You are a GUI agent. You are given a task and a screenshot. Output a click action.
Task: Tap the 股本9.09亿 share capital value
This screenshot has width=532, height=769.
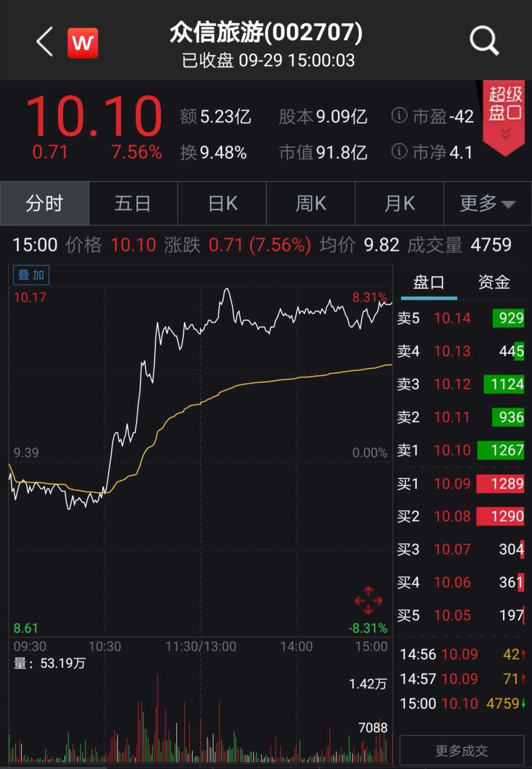click(323, 117)
